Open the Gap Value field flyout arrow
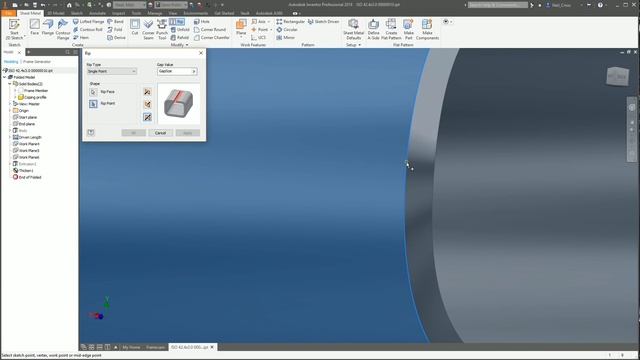This screenshot has height=360, width=640. [194, 71]
